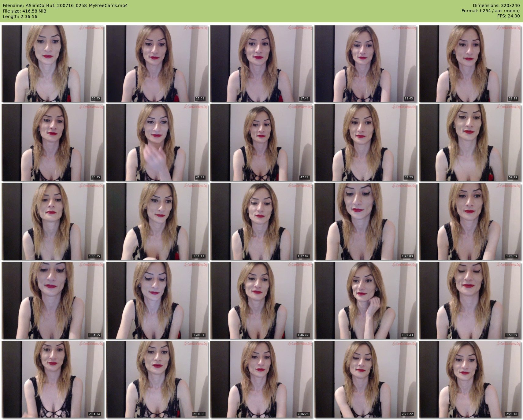The width and height of the screenshot is (523, 420).
Task: Click the thumbnail at 59:19
Action: click(x=470, y=143)
